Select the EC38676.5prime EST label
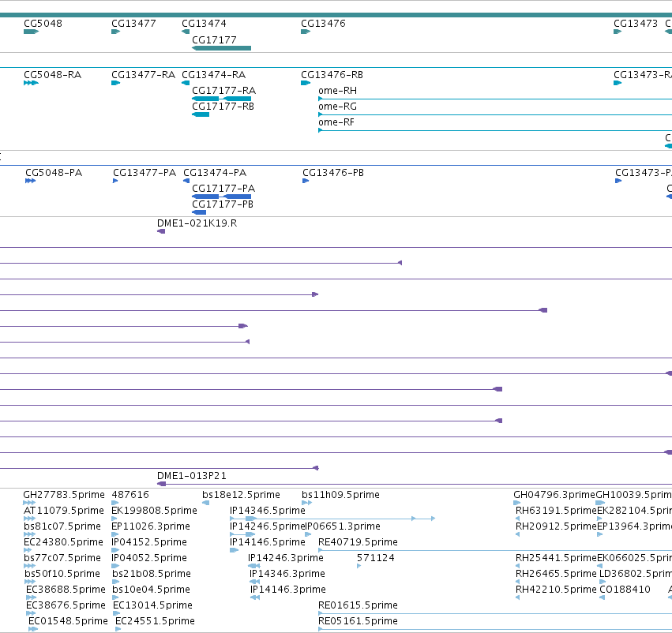The image size is (672, 633). (66, 606)
